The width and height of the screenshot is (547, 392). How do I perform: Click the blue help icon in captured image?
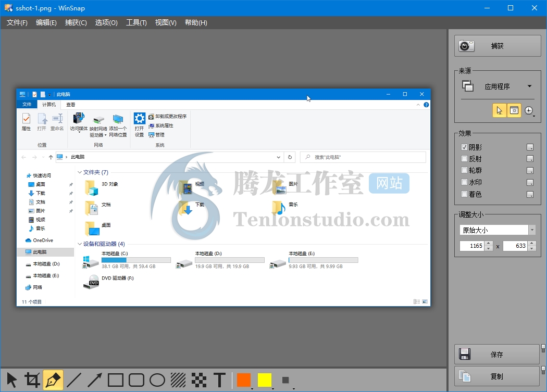tap(426, 105)
